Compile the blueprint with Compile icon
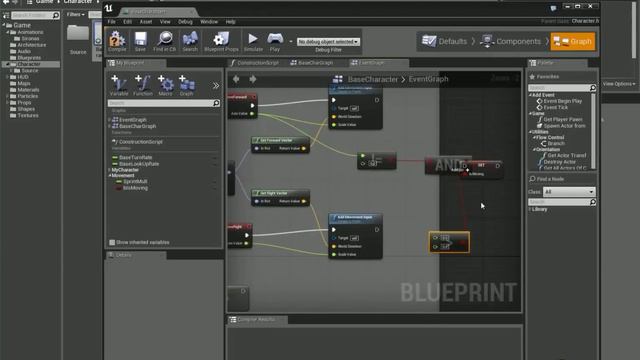The width and height of the screenshot is (640, 360). point(117,41)
